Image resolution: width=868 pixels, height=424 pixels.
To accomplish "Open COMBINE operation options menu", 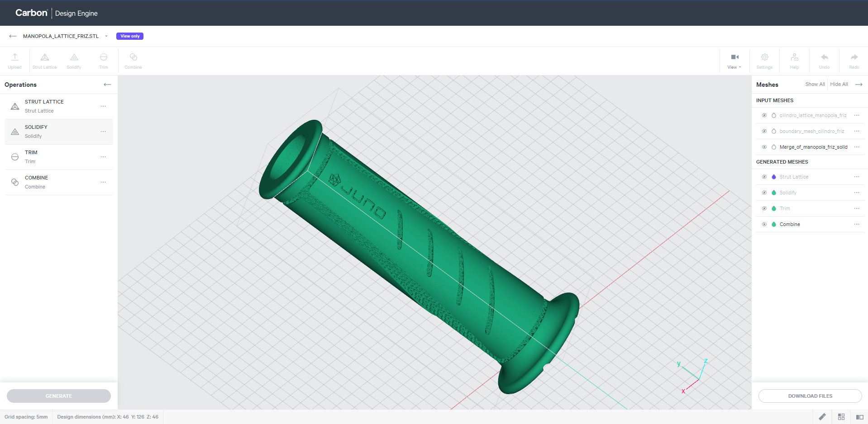I will click(103, 182).
